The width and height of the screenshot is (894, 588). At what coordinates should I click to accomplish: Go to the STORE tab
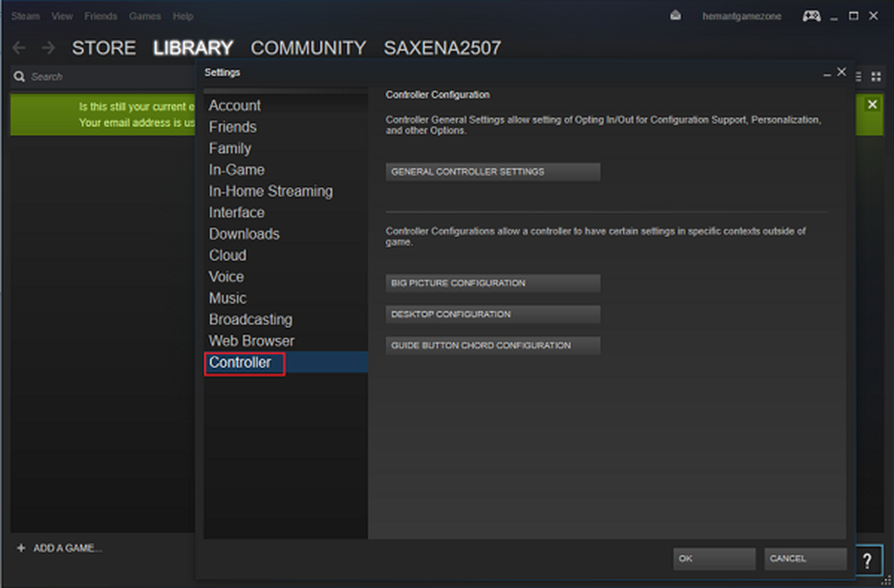[104, 48]
